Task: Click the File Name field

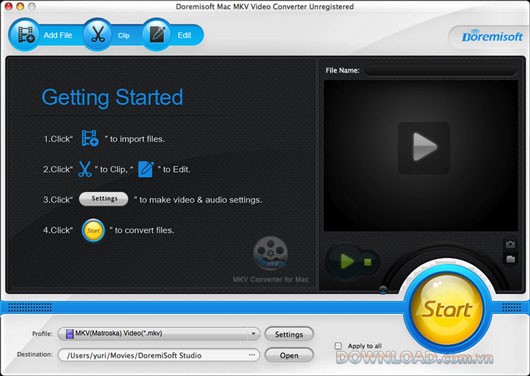Action: [441, 70]
